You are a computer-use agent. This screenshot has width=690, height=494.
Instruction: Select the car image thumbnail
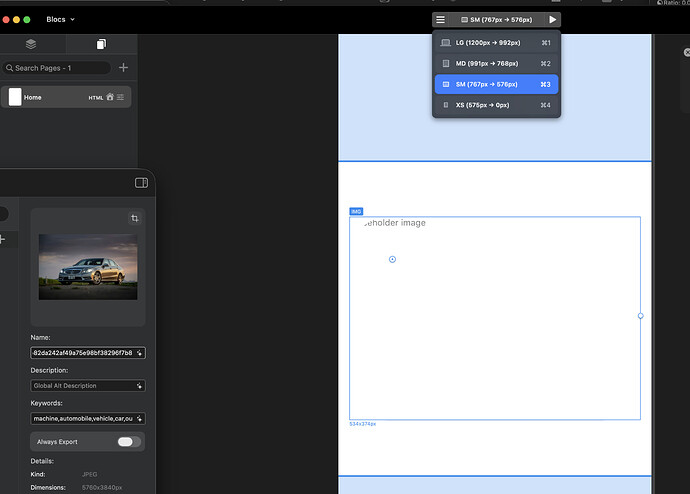coord(88,267)
